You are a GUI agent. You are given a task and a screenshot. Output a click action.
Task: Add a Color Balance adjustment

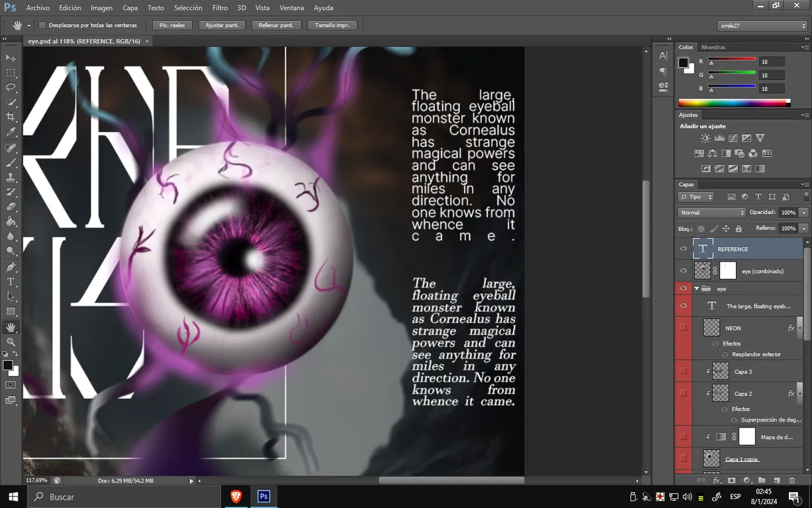tap(712, 153)
